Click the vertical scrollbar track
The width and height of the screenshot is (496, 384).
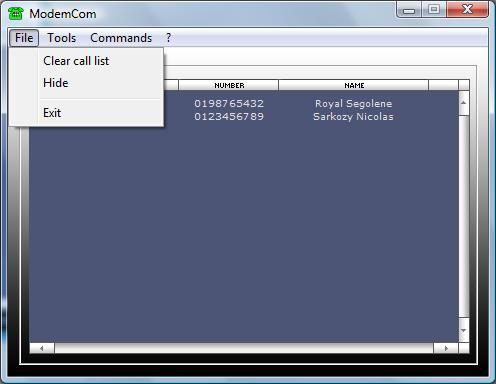tap(464, 217)
